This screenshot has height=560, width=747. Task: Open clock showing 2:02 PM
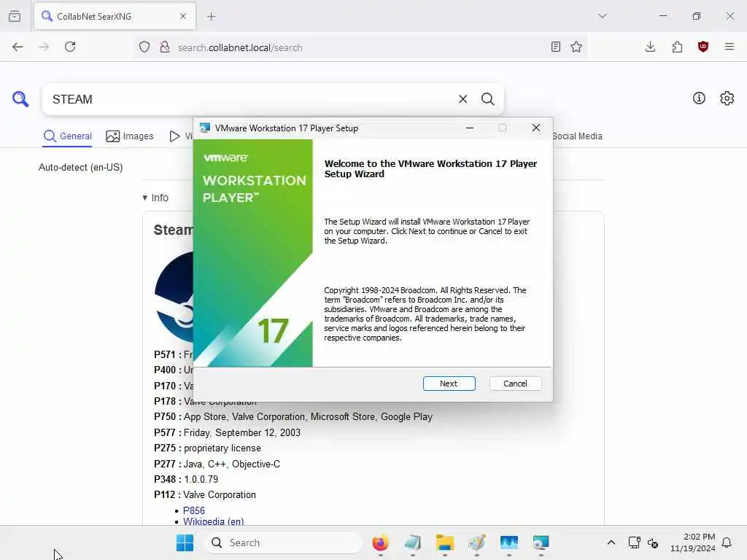[x=693, y=542]
